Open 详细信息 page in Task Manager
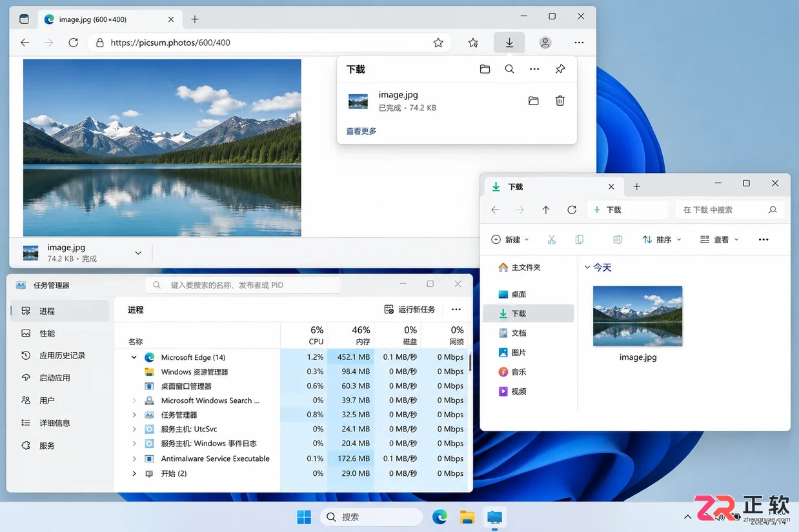The image size is (799, 532). pos(60,423)
